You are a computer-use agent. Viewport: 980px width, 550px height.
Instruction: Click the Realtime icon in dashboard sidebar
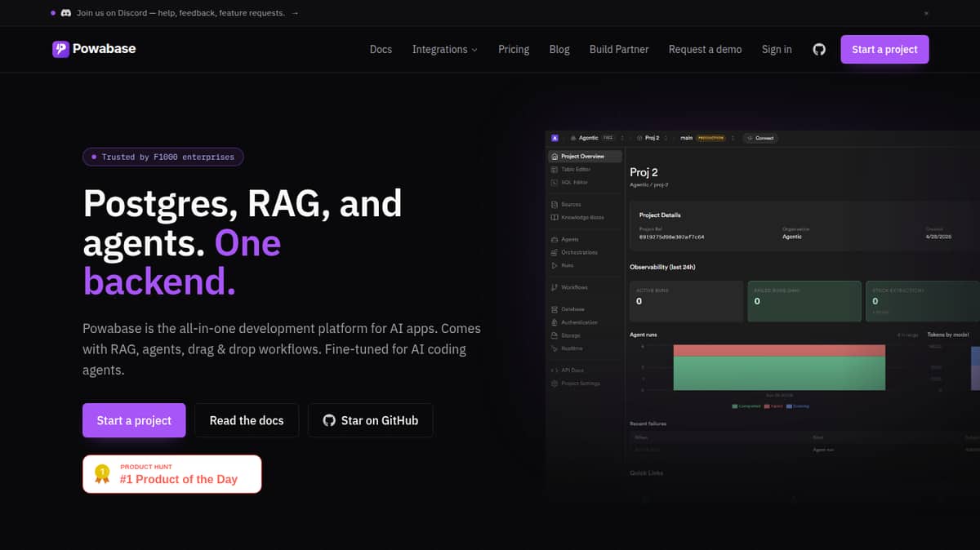coord(555,348)
